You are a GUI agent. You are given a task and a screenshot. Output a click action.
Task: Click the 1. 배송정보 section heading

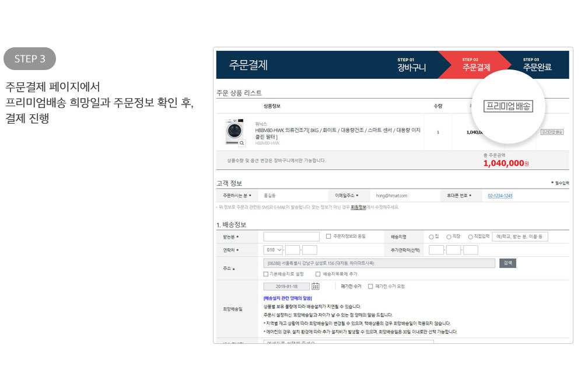point(232,225)
